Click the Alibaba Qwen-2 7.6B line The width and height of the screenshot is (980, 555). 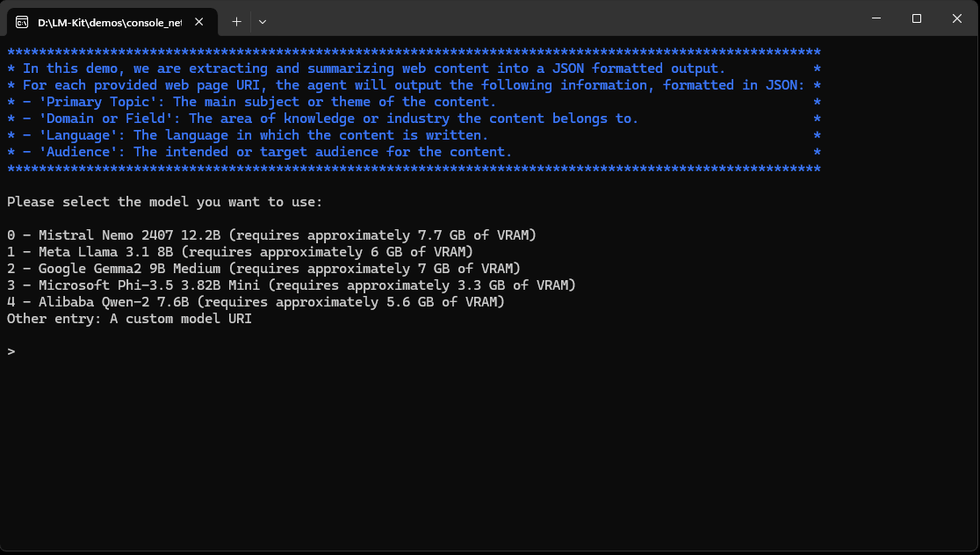pos(256,302)
